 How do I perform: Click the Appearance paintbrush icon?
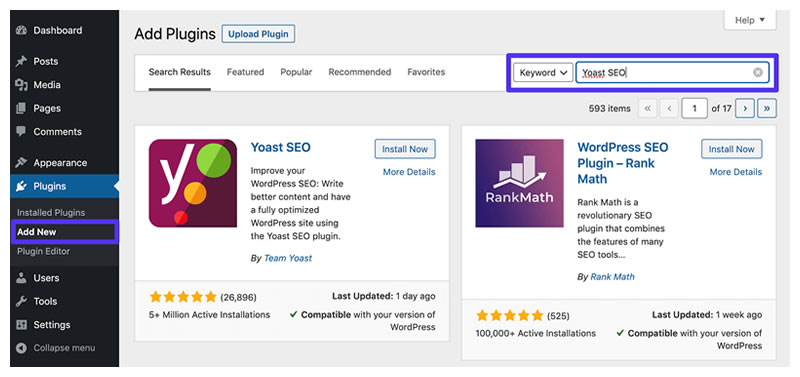[x=21, y=163]
